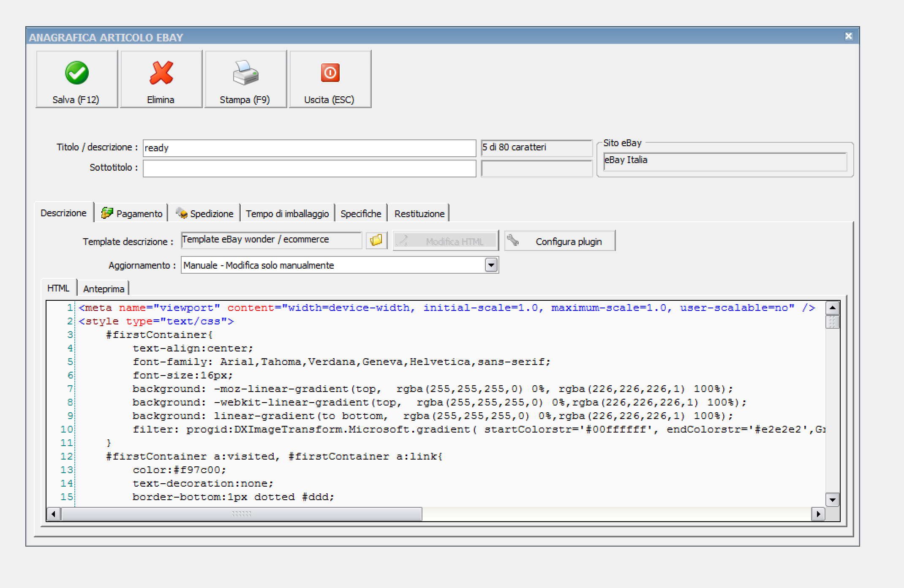
Task: Click the printer Stampa (F9) icon
Action: coord(245,73)
